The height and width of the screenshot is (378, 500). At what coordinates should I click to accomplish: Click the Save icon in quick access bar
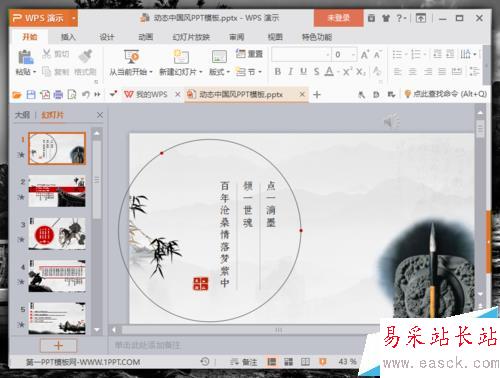(31, 95)
